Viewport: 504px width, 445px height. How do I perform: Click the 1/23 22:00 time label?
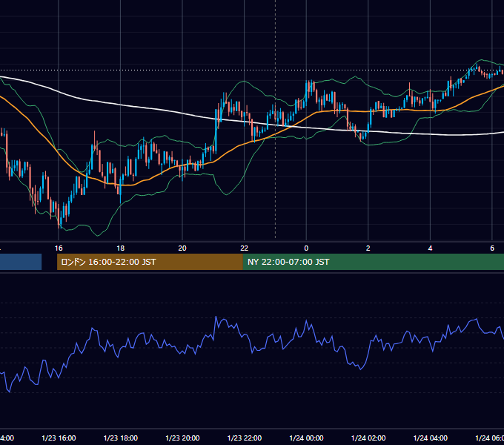click(x=245, y=438)
